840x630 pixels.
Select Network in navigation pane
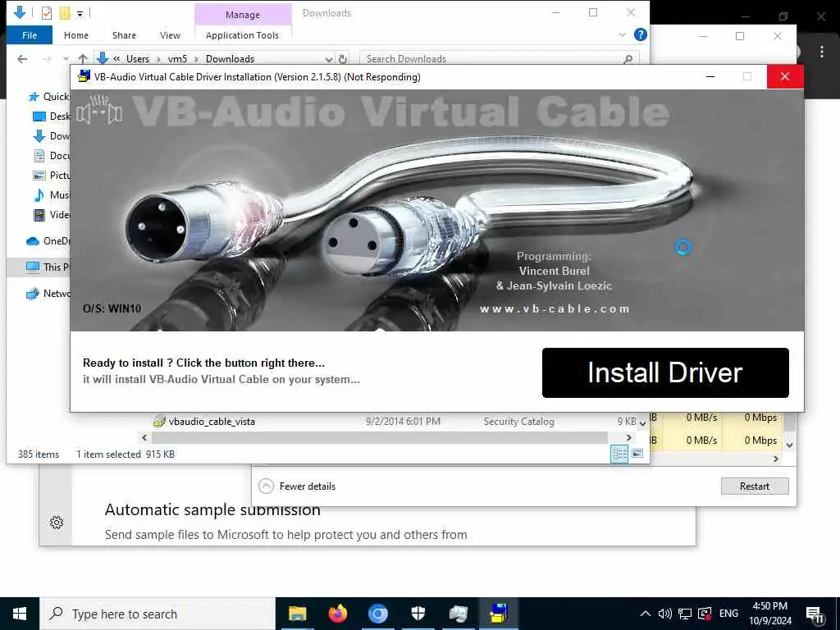pyautogui.click(x=48, y=294)
